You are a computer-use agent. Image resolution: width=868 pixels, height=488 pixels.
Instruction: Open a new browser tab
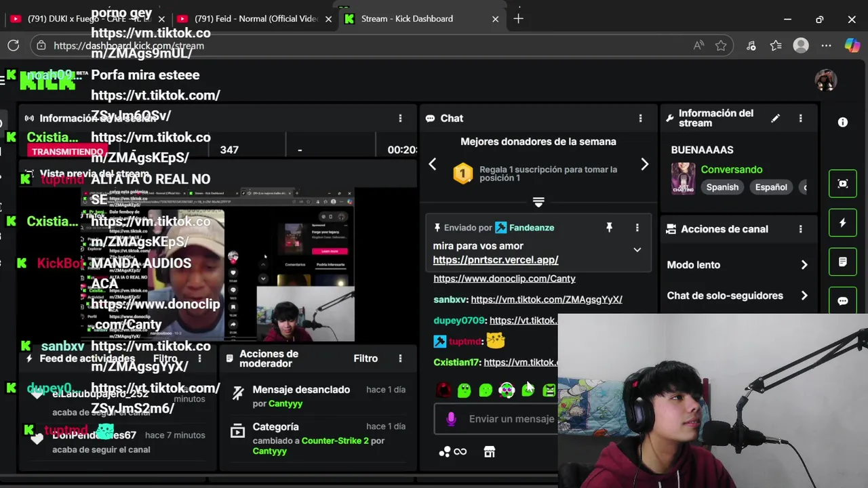(518, 19)
